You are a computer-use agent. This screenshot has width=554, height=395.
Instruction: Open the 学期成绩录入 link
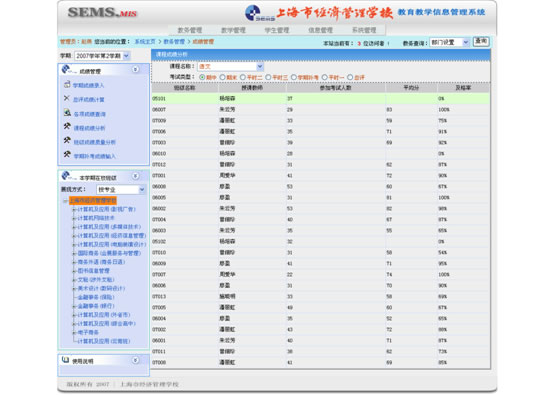[88, 85]
